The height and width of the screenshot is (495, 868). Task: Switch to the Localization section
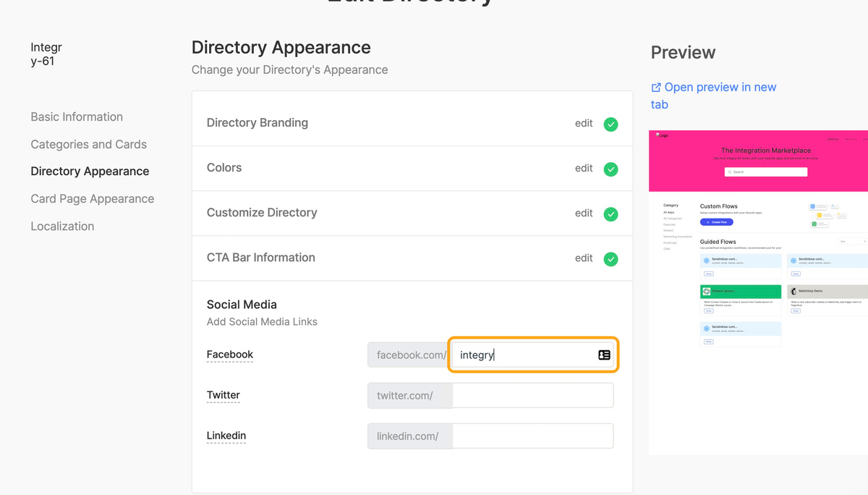coord(62,226)
